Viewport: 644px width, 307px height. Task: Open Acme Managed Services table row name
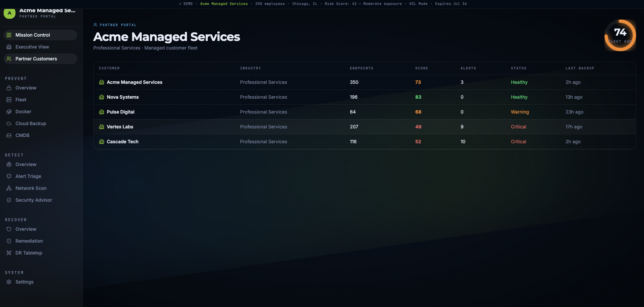(x=135, y=82)
